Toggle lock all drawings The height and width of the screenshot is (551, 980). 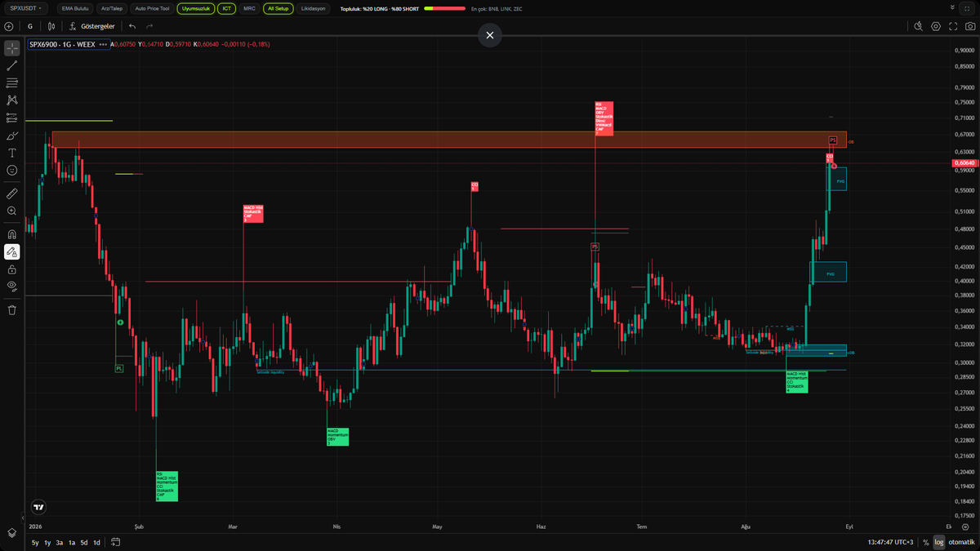coord(12,269)
